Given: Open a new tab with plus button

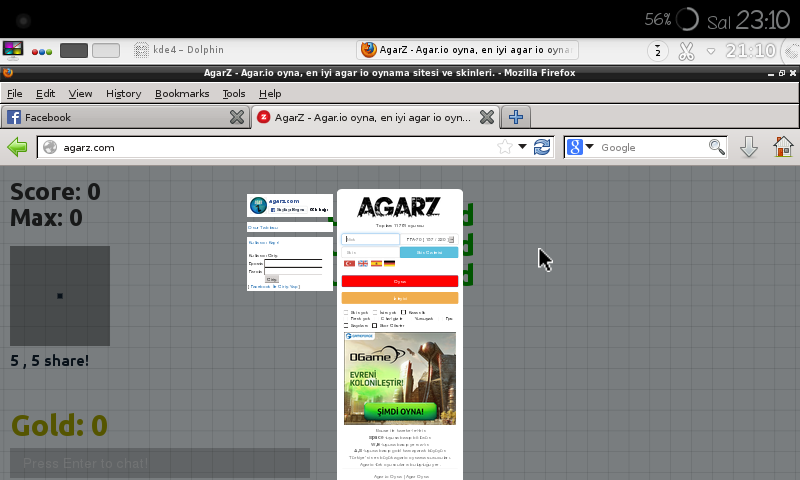Looking at the screenshot, I should coord(516,117).
